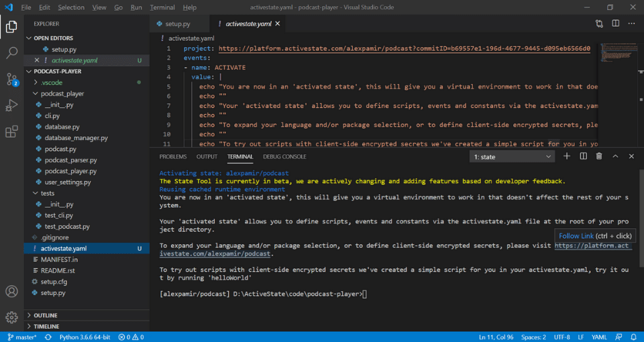
Task: Open the Go menu
Action: coord(118,7)
